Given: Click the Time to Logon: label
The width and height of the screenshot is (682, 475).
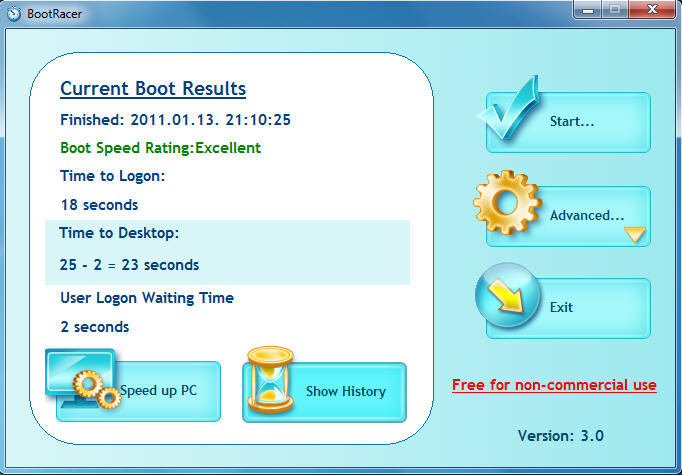Looking at the screenshot, I should 113,176.
